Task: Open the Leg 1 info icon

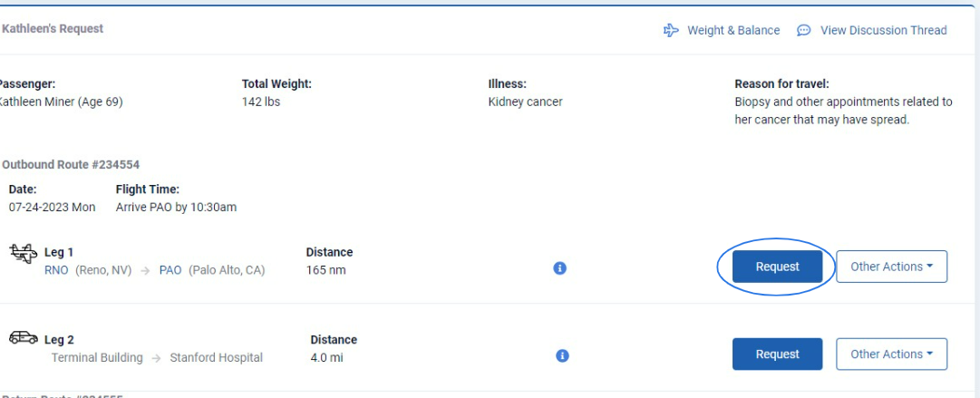Action: (x=559, y=268)
